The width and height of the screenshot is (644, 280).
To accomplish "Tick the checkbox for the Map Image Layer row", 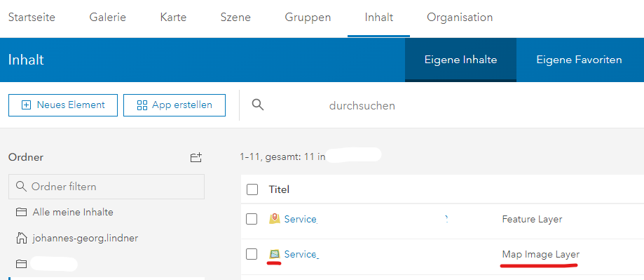I will click(x=252, y=255).
